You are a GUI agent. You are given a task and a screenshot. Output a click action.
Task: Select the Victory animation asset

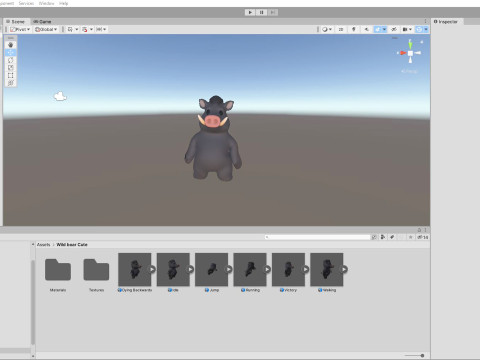coord(288,269)
